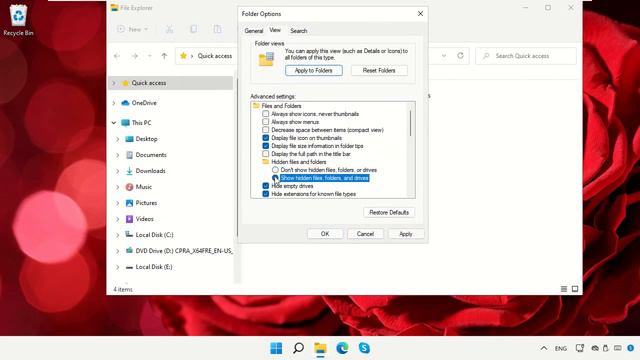Close the Folder Options dialog
This screenshot has height=360, width=640.
tap(420, 13)
